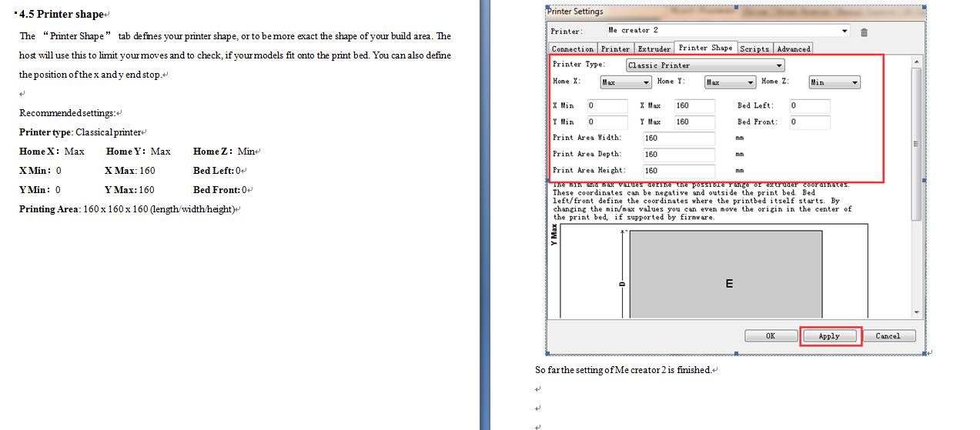Click the trash icon beside the Printer name
The image size is (980, 430).
point(864,32)
